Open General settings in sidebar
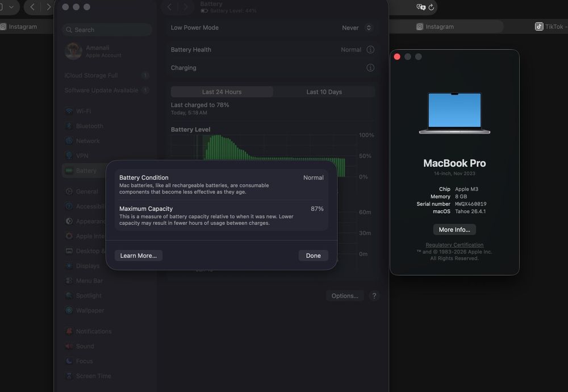568x392 pixels. click(x=84, y=191)
